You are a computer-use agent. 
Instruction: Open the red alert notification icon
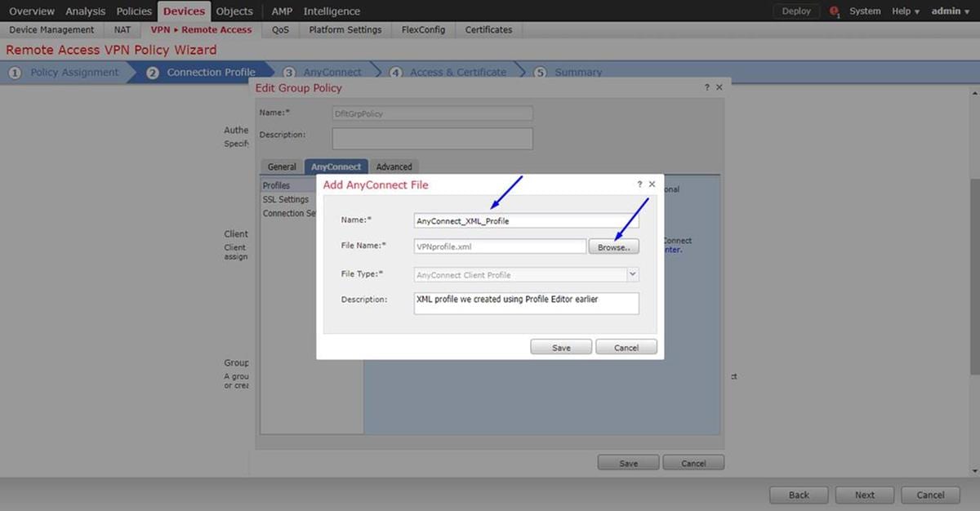point(835,11)
